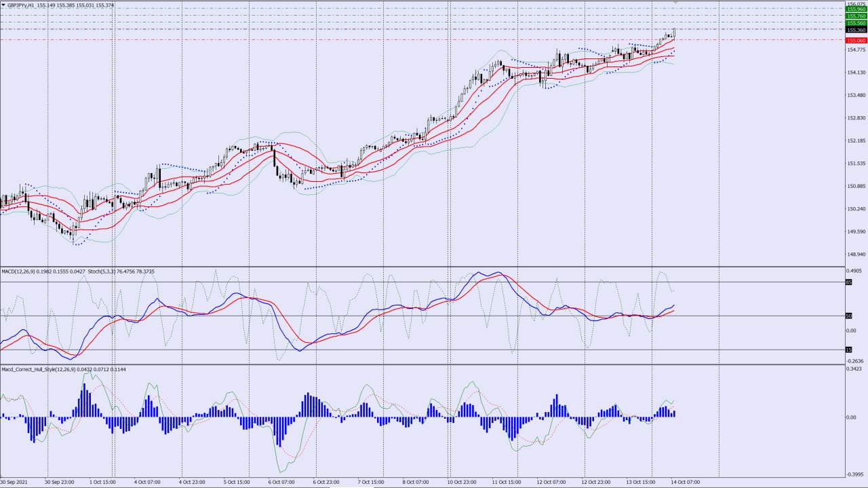
Task: Click the -0.3995 histogram scale value
Action: tap(855, 474)
